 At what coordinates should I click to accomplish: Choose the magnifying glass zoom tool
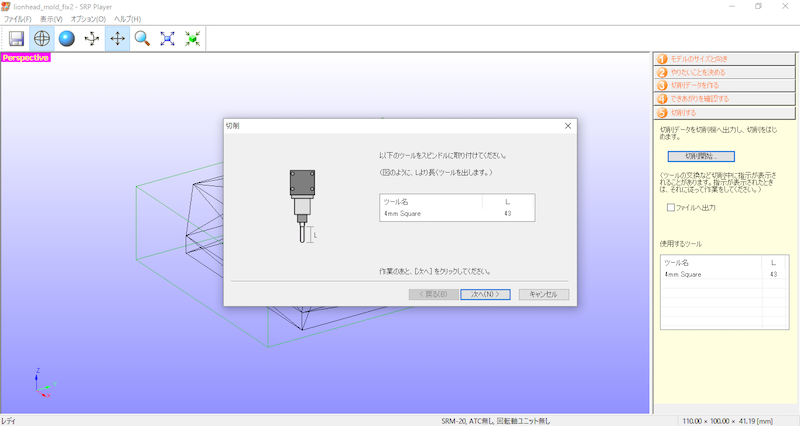(x=142, y=39)
